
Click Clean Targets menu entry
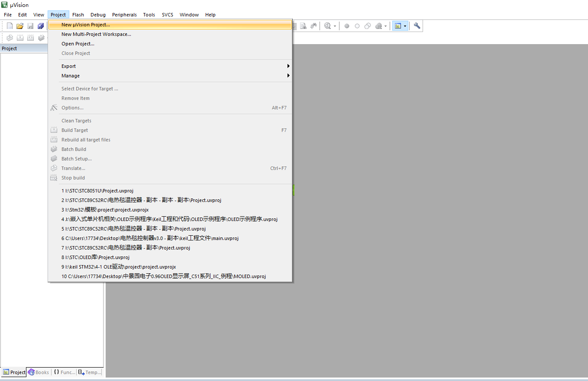170,121
